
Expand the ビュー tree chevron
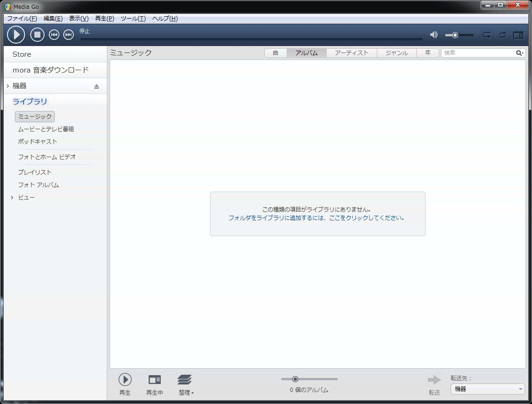[12, 197]
